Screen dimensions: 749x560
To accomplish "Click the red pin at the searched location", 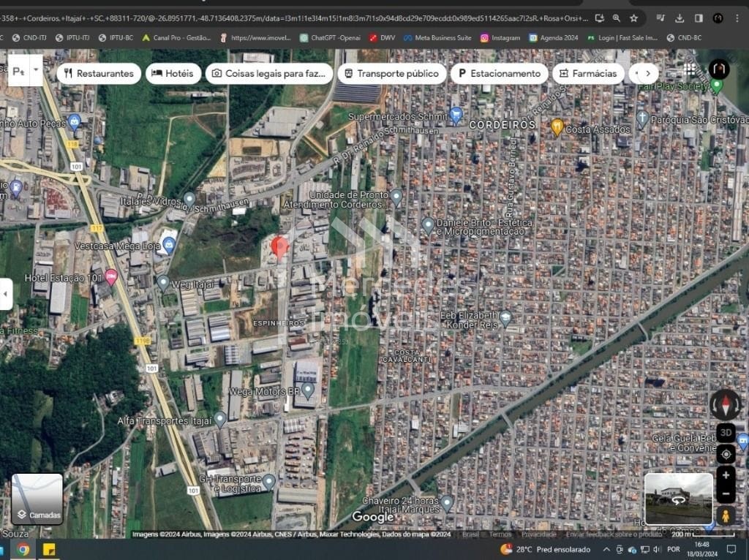I will tap(279, 247).
